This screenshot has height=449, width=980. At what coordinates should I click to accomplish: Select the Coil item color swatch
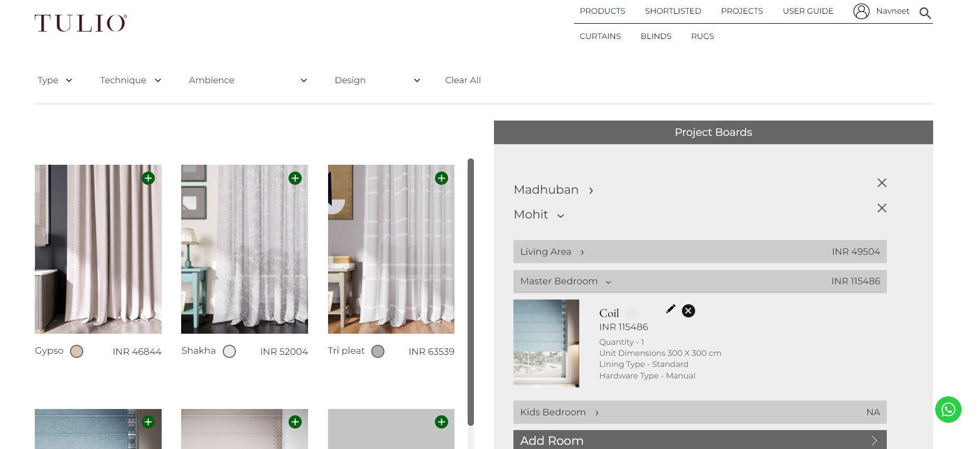tap(632, 313)
